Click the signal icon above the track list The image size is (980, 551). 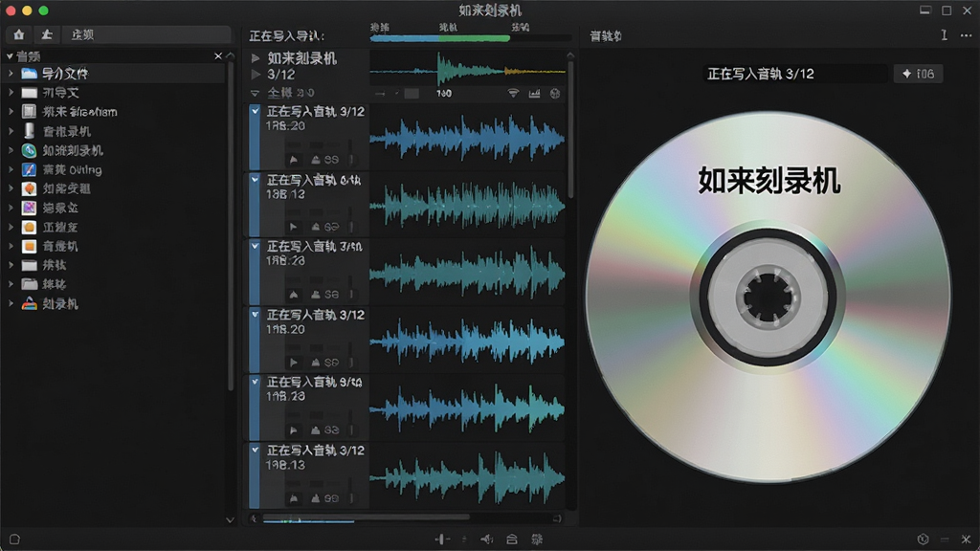point(513,93)
